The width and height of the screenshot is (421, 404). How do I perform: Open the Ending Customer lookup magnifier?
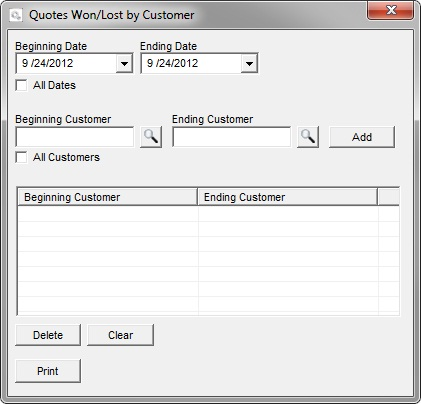tap(308, 137)
